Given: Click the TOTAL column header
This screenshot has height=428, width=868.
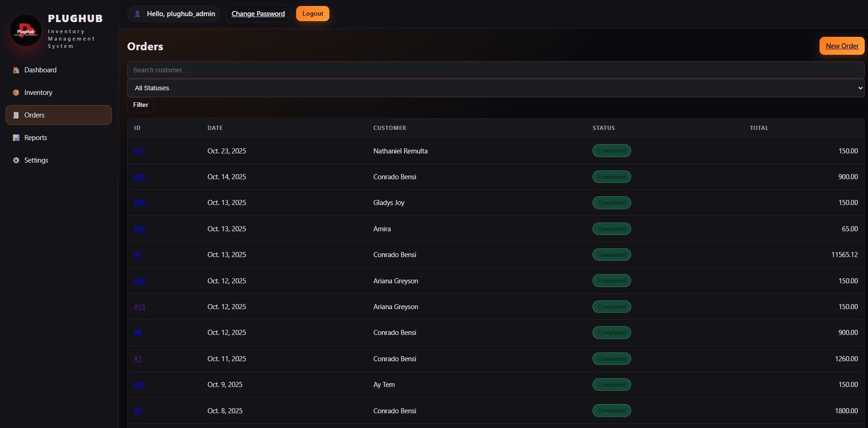Looking at the screenshot, I should tap(759, 128).
